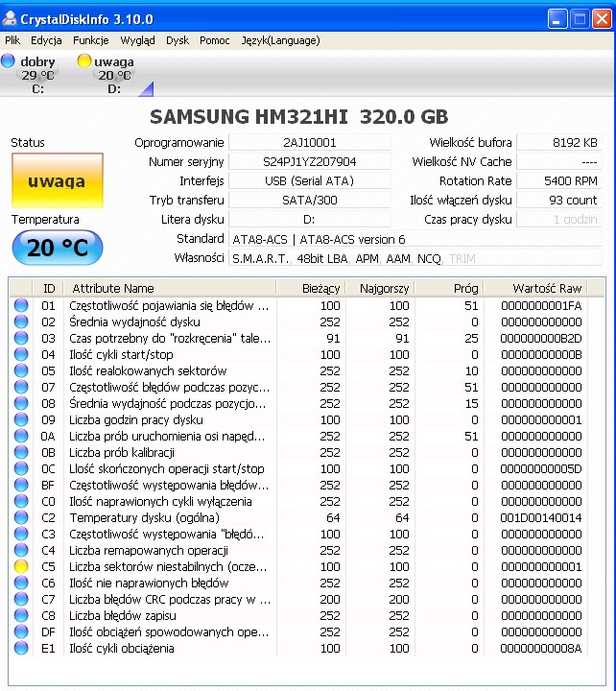
Task: Click status icon of attribute 0C
Action: 21,468
